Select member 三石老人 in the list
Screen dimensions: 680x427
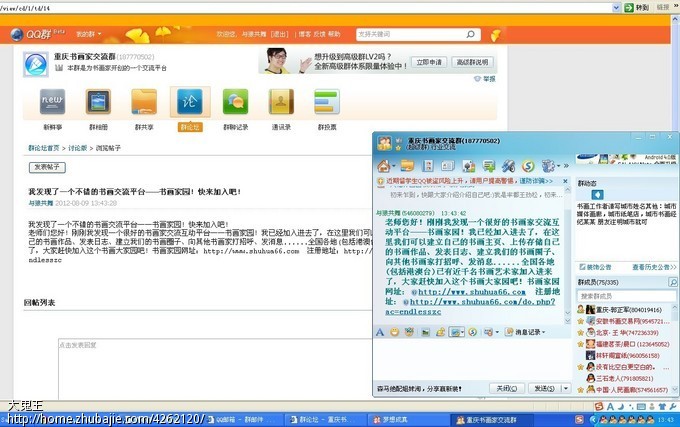tap(624, 378)
